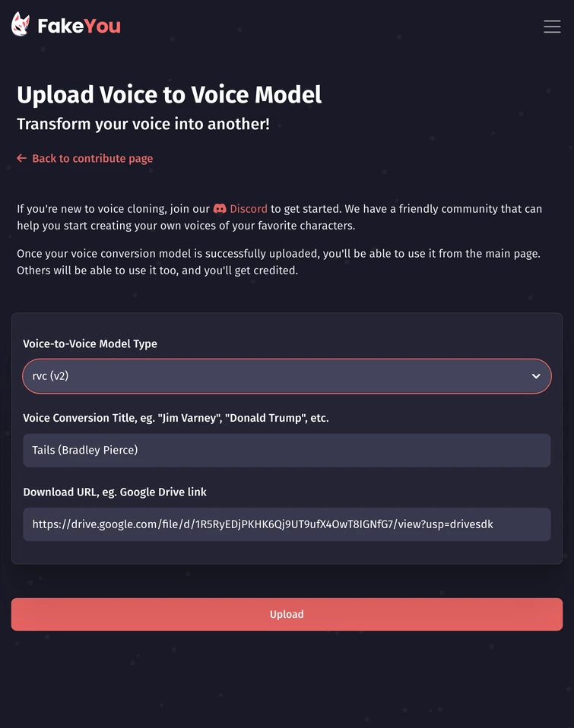Click the Upload Voice to Voice Model heading
Screen dimensions: 574x728
(x=169, y=94)
